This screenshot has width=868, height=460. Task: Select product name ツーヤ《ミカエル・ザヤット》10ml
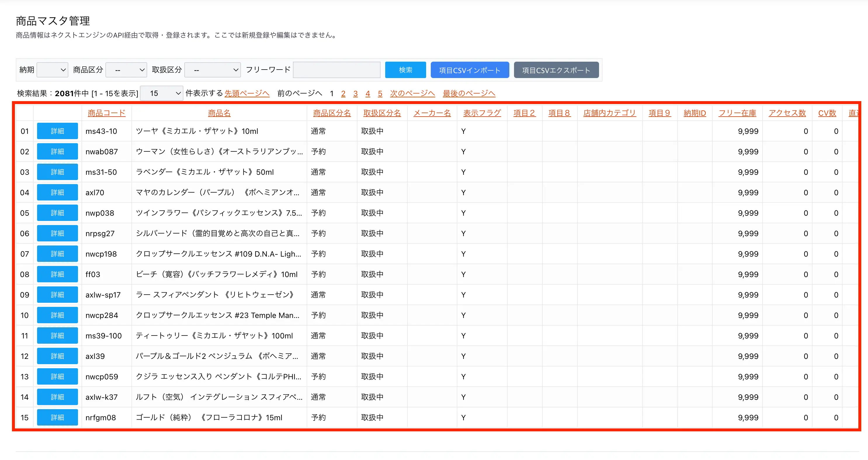(x=197, y=131)
